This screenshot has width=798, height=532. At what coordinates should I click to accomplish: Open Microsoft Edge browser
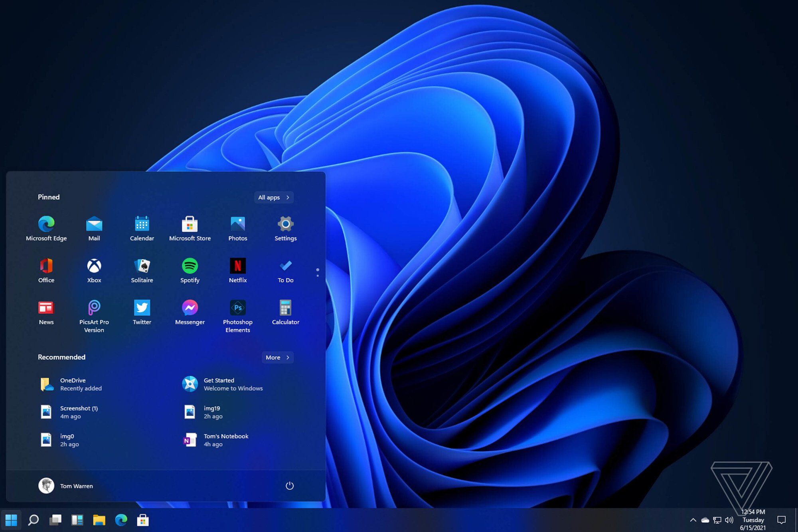coord(46,224)
